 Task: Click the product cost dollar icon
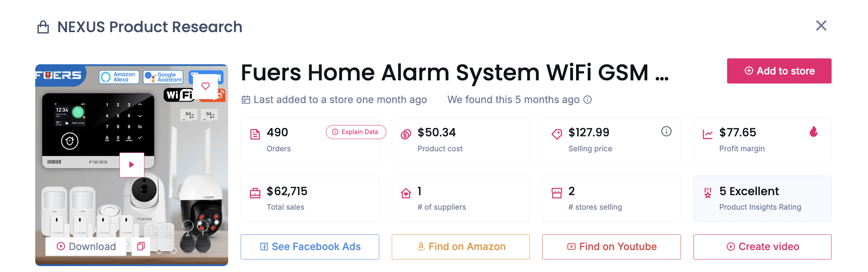(406, 133)
